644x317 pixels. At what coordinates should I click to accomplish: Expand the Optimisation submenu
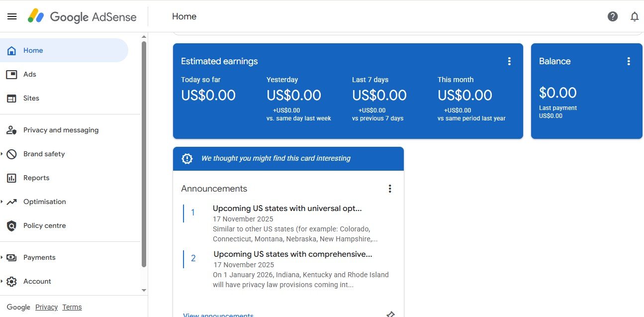[x=2, y=202]
